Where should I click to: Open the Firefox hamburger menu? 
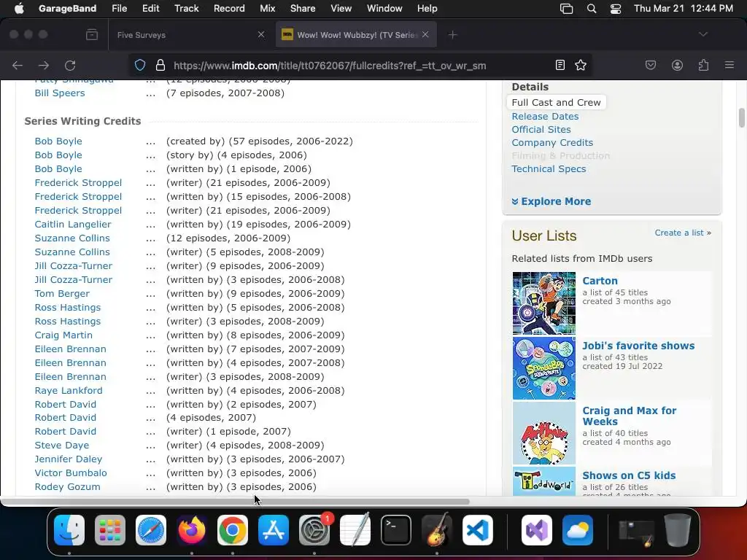click(x=729, y=65)
